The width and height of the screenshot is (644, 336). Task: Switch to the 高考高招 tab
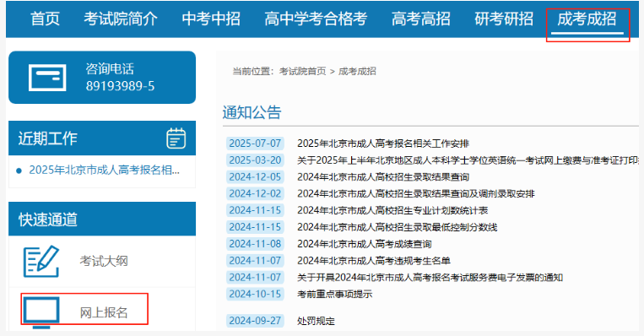coord(420,19)
